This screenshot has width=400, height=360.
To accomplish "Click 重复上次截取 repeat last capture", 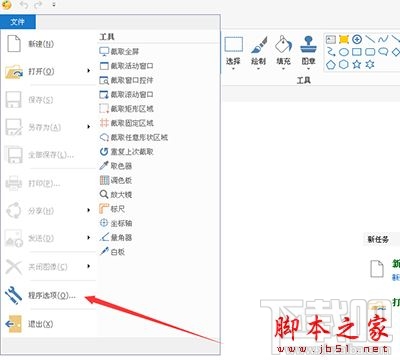I will [x=127, y=152].
